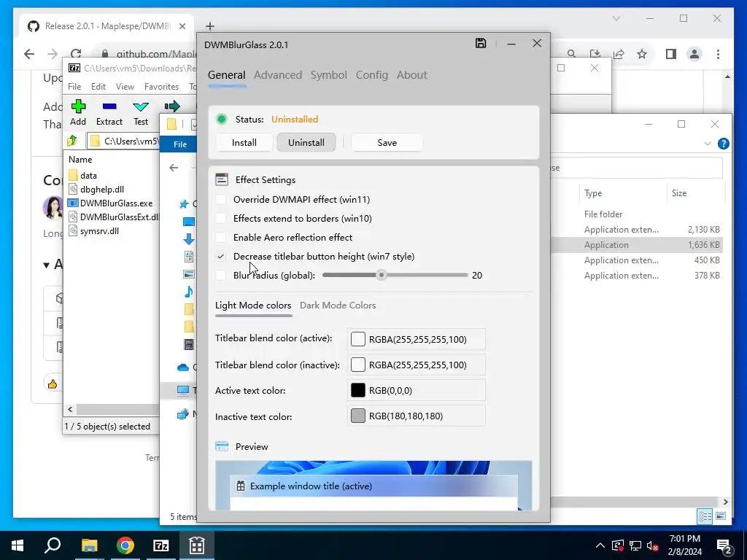Click the Size column header in Explorer
747x560 pixels.
tap(679, 192)
